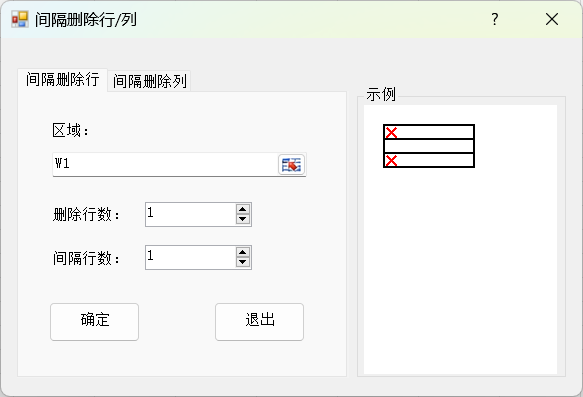The height and width of the screenshot is (397, 583).
Task: Click the middle empty row in example
Action: pos(429,146)
